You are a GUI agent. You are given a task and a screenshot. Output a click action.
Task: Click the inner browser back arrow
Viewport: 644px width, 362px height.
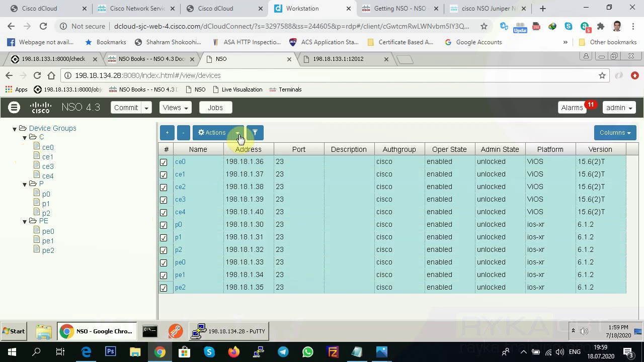tap(9, 75)
